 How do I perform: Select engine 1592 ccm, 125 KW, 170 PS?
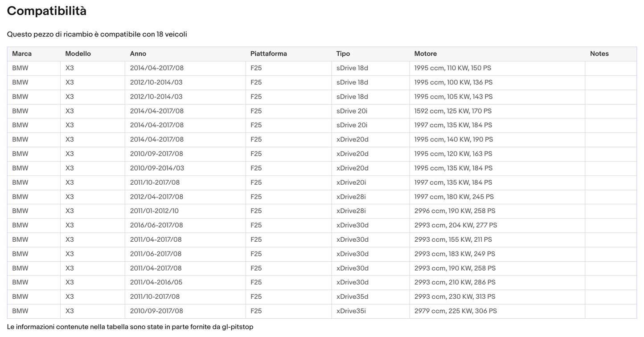coord(453,111)
